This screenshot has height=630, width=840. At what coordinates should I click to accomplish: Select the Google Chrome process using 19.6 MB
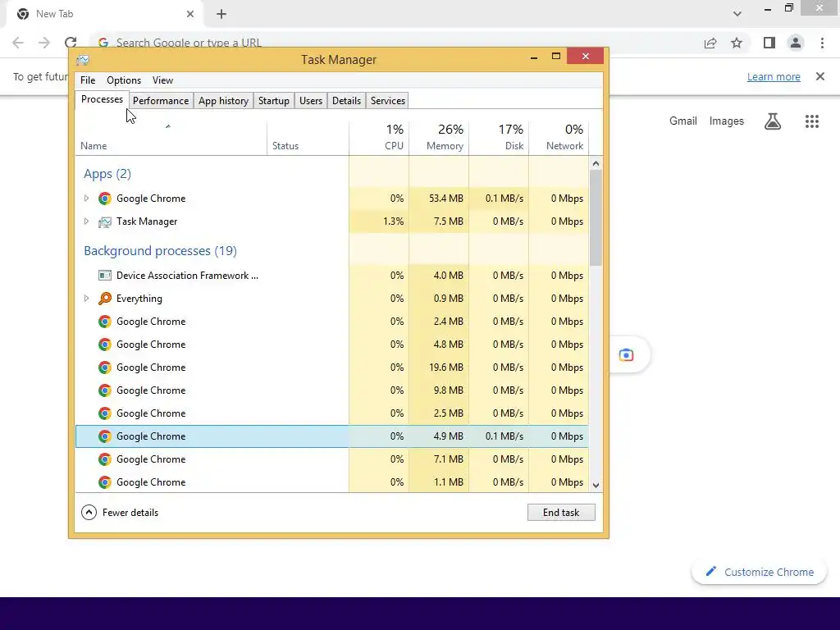(x=331, y=367)
